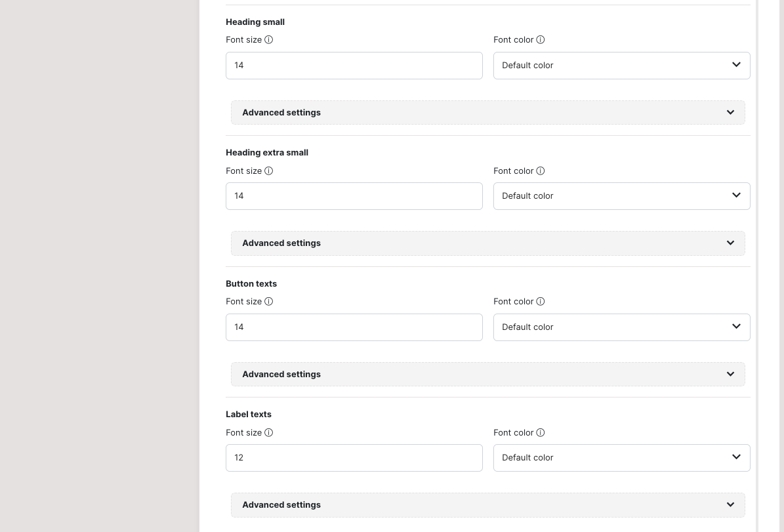Open Button texts Font color dropdown
This screenshot has height=532, width=784.
coord(621,327)
